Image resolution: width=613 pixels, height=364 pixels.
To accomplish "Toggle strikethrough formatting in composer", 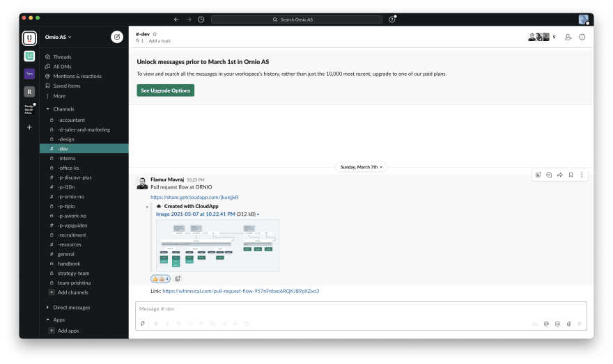I will point(178,324).
